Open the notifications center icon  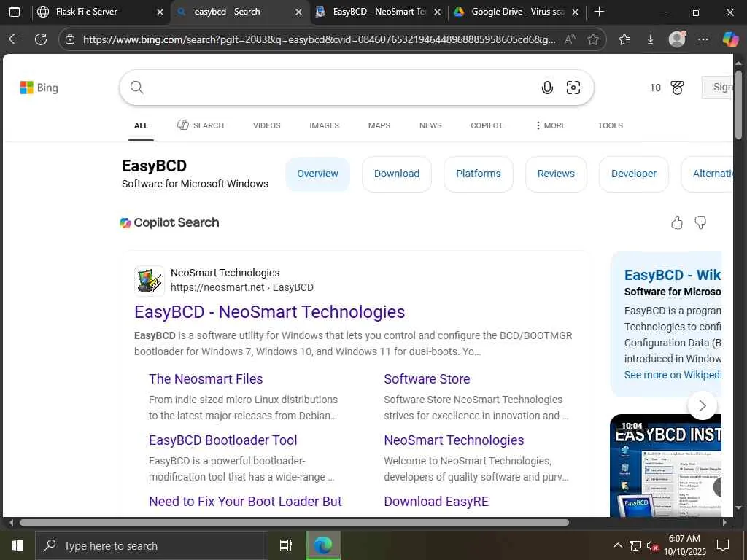(x=723, y=545)
